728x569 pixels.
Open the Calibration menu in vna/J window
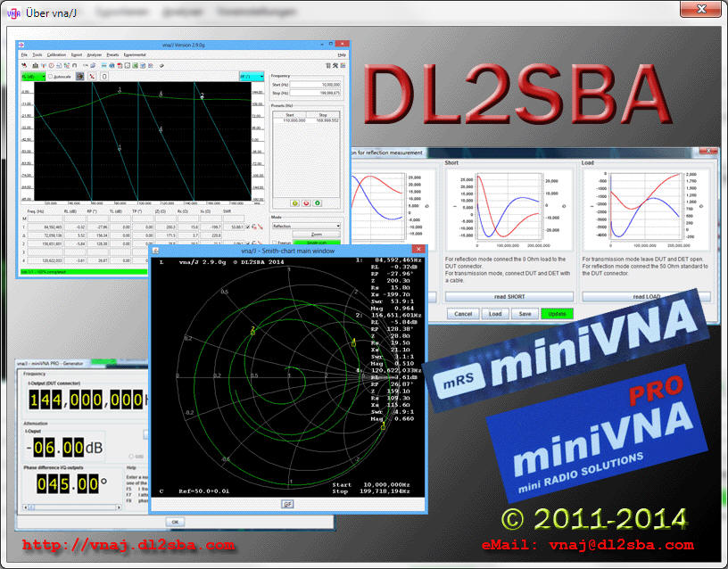point(56,54)
